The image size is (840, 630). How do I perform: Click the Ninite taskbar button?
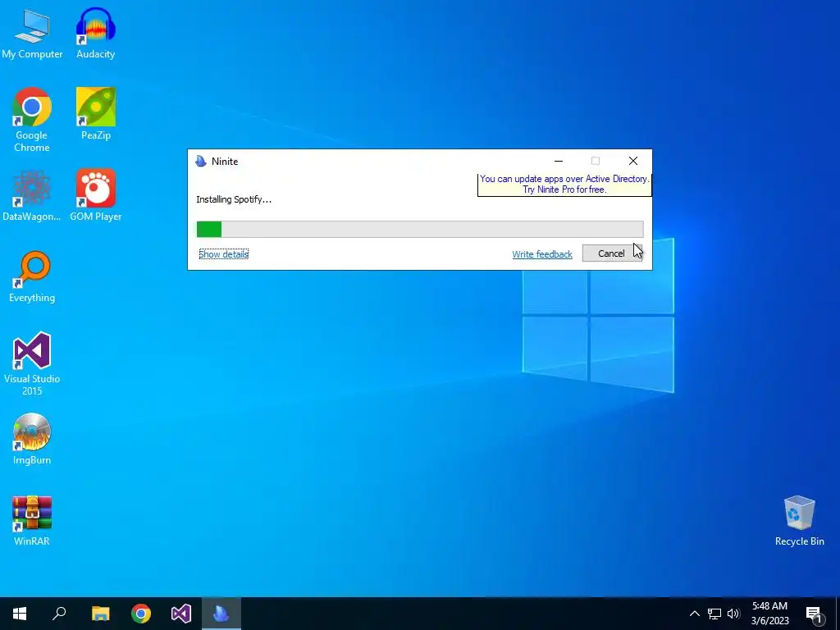click(x=221, y=614)
